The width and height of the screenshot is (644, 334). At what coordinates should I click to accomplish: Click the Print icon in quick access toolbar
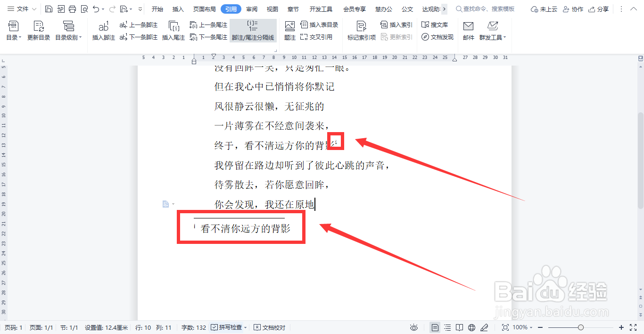tap(72, 9)
